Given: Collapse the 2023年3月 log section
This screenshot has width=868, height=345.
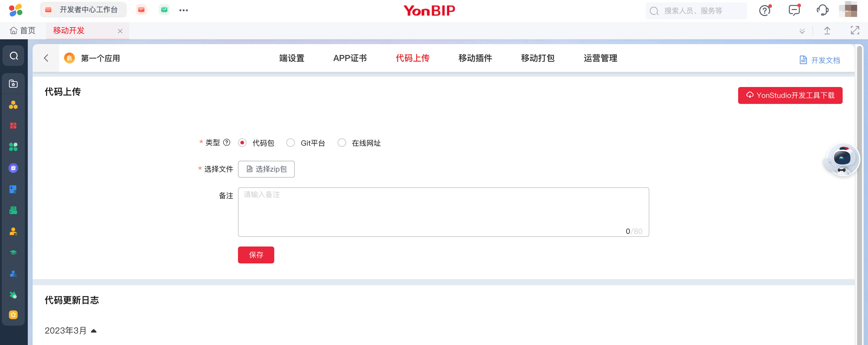Looking at the screenshot, I should (94, 331).
